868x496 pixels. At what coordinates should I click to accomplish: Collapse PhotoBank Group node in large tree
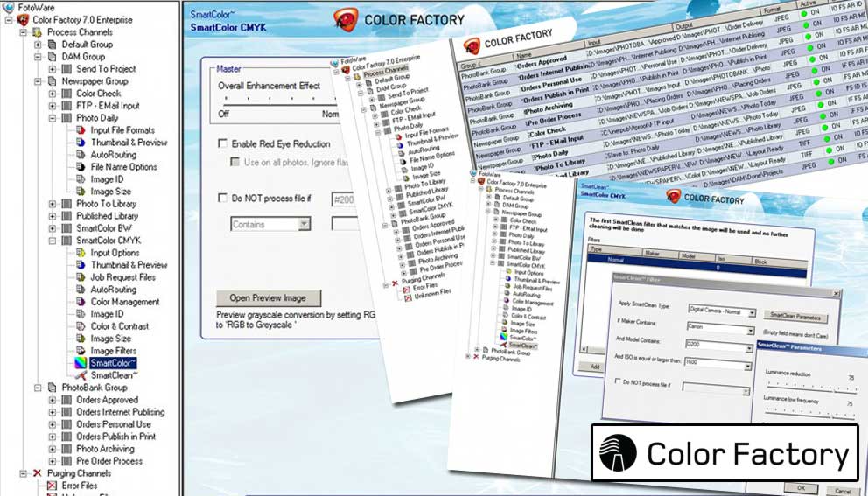(x=38, y=388)
